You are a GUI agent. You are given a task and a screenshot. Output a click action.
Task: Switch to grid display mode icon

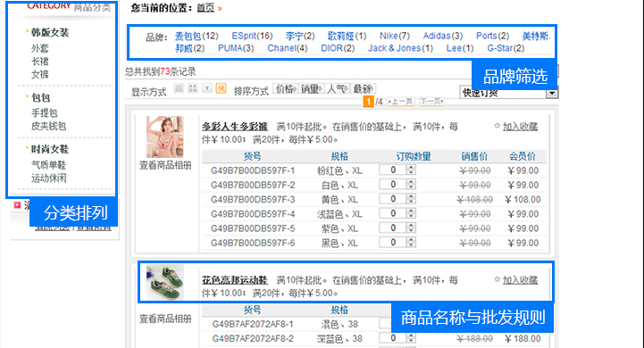193,88
